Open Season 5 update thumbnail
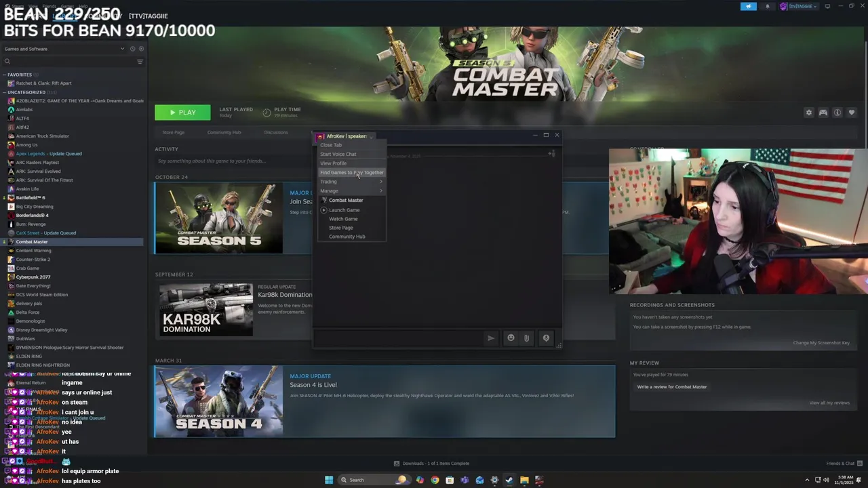 [218, 218]
